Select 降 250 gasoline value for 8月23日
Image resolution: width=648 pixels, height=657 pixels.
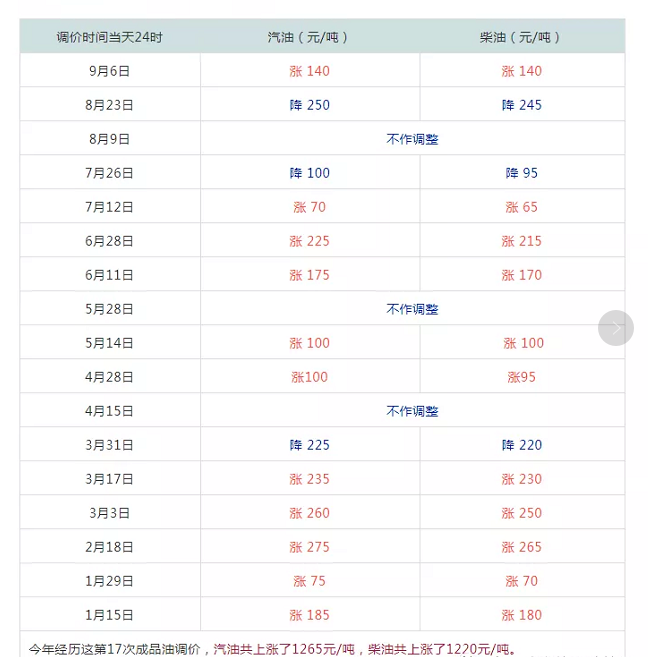[310, 105]
